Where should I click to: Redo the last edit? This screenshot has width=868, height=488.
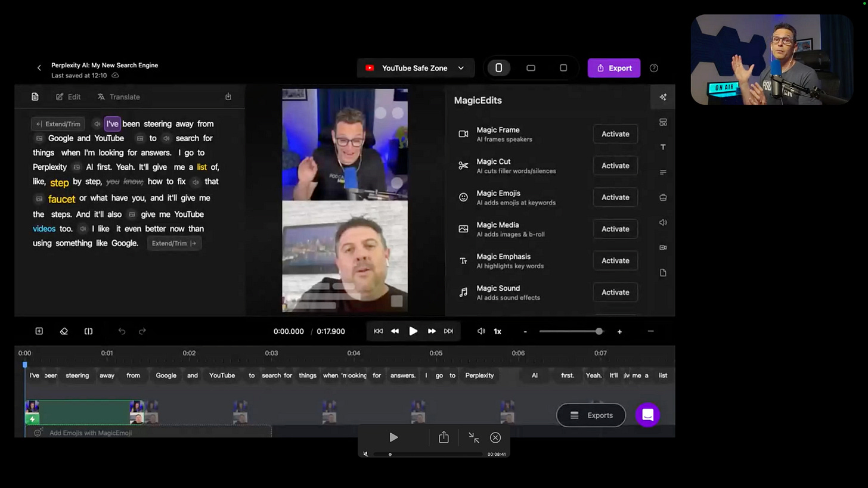coord(142,331)
